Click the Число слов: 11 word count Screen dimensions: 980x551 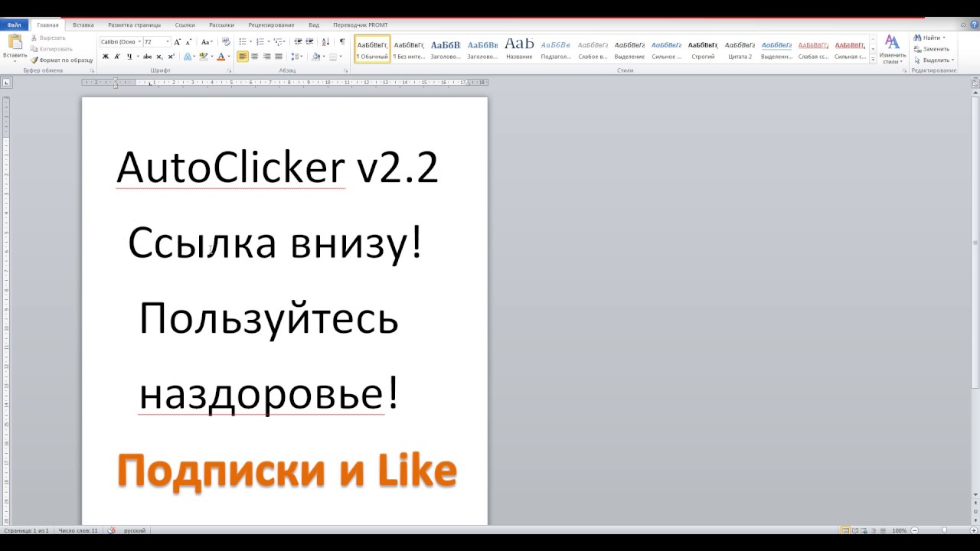[78, 530]
